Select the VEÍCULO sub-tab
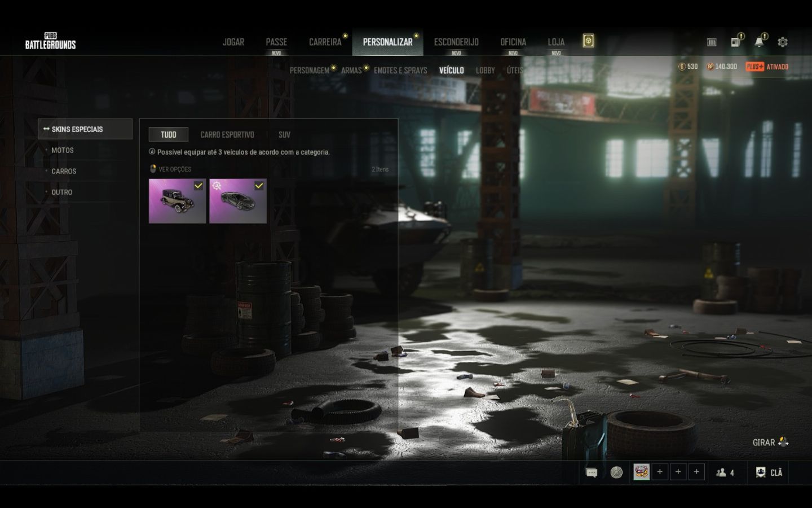 (452, 71)
